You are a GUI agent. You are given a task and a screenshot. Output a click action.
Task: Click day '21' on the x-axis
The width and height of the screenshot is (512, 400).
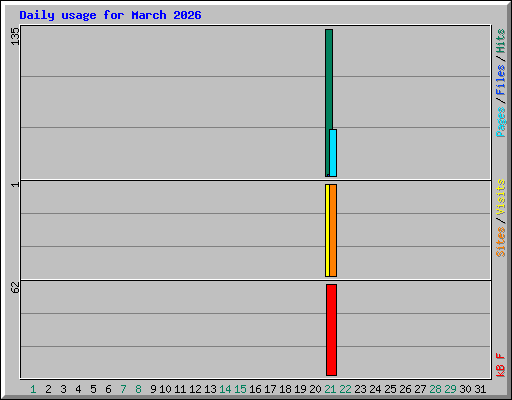pyautogui.click(x=330, y=389)
